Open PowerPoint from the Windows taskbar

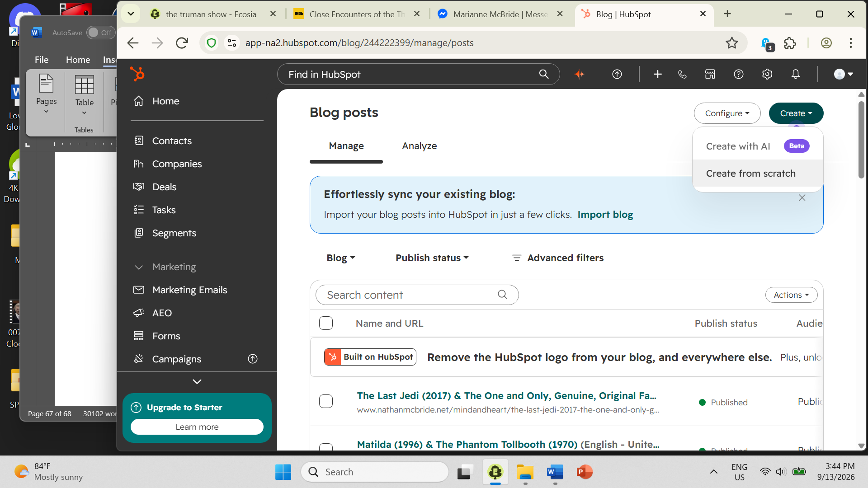click(x=585, y=472)
